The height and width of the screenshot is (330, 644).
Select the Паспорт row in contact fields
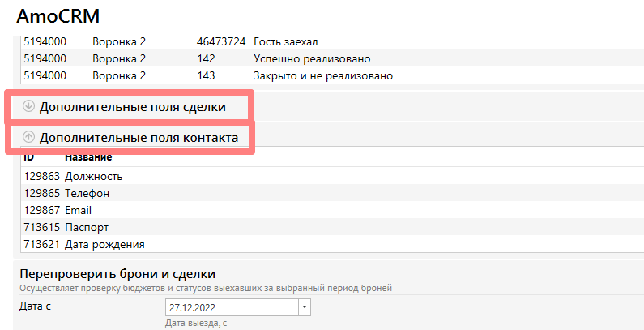[332, 227]
